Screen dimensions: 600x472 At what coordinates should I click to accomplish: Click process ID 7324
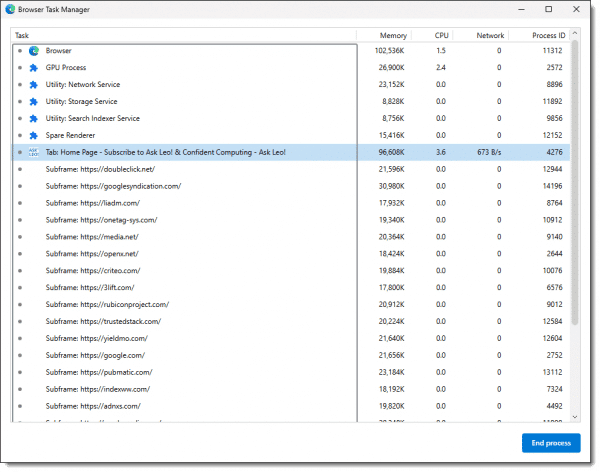(x=554, y=389)
